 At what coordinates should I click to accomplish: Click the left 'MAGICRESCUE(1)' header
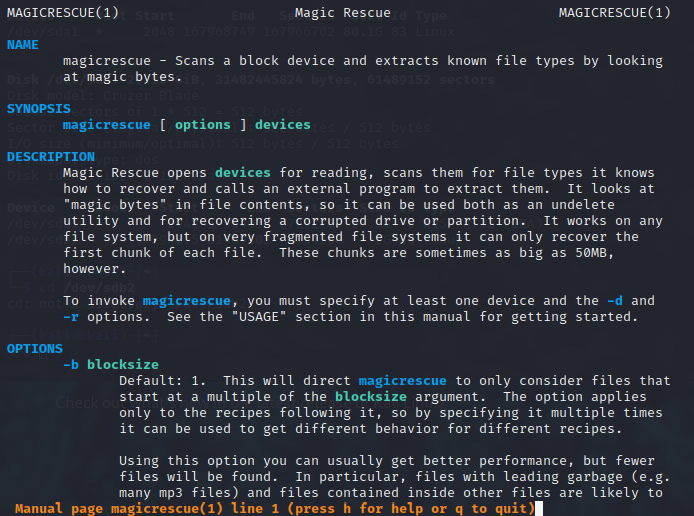[x=63, y=13]
